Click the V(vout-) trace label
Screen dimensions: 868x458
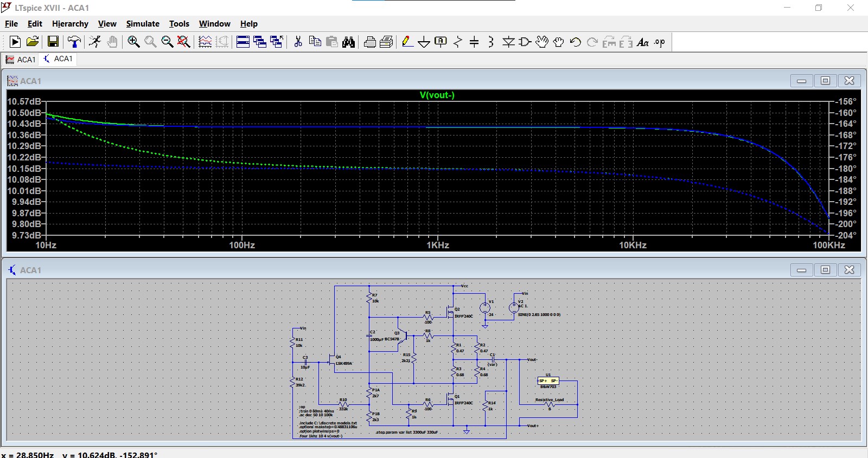pos(437,95)
